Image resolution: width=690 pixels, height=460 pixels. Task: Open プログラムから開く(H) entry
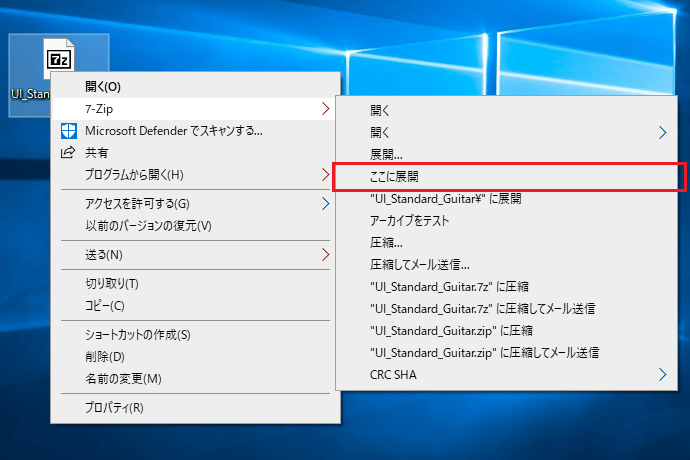(196, 175)
